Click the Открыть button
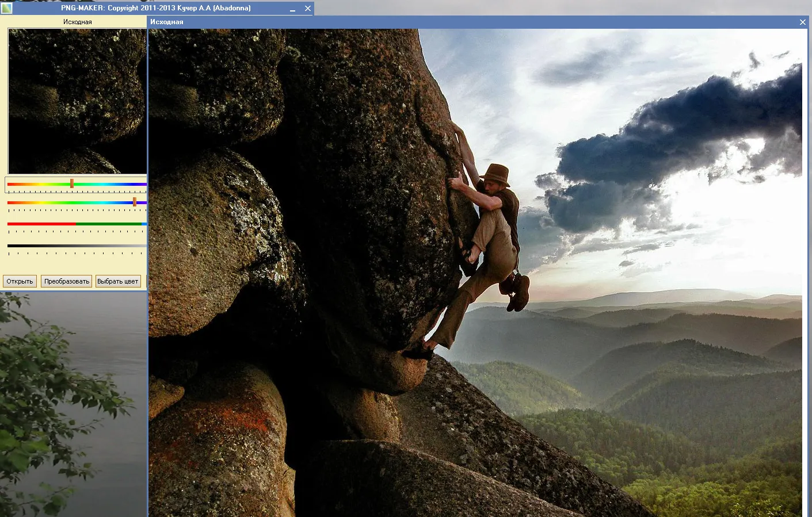 (x=20, y=281)
